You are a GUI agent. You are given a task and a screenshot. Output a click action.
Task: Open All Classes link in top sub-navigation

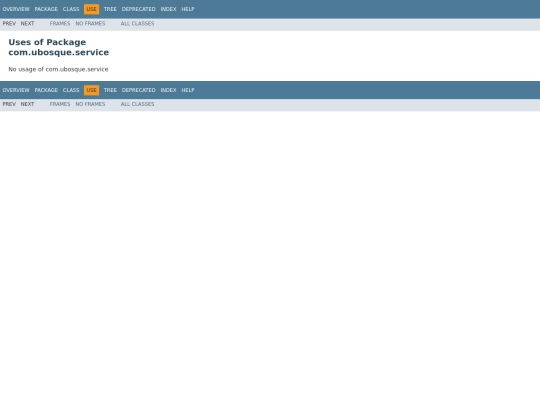click(x=137, y=23)
